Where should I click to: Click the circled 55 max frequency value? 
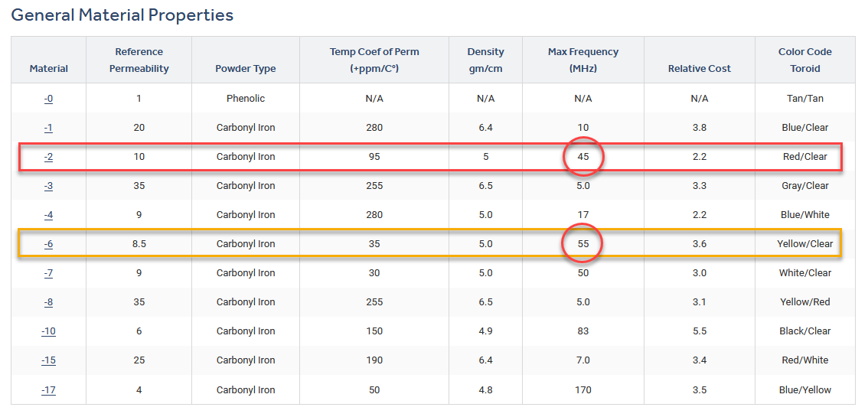tap(583, 244)
